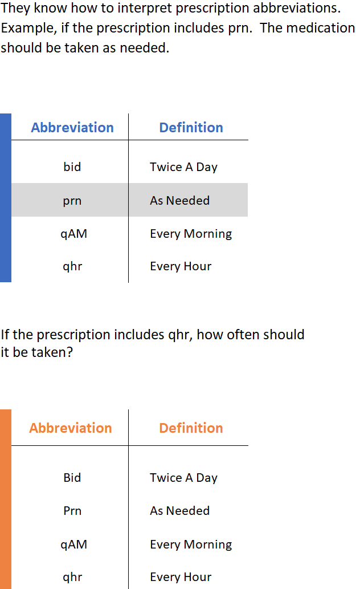The image size is (364, 589).
Task: Click the orange Abbreviation column header
Action: coord(71,428)
